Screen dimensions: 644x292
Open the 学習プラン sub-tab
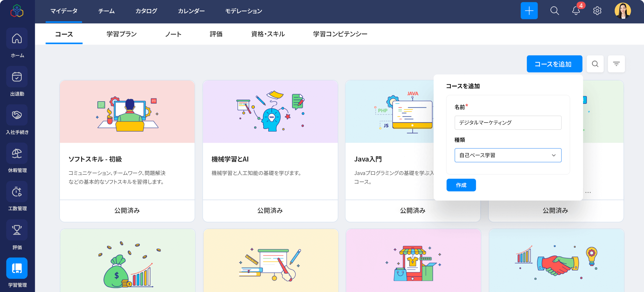point(122,34)
